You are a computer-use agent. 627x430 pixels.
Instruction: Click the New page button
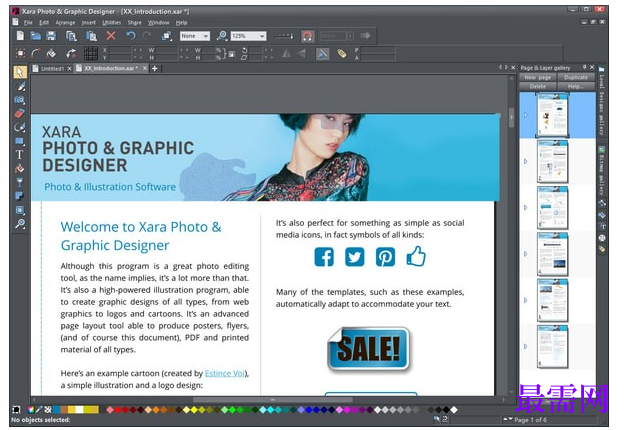(x=537, y=77)
